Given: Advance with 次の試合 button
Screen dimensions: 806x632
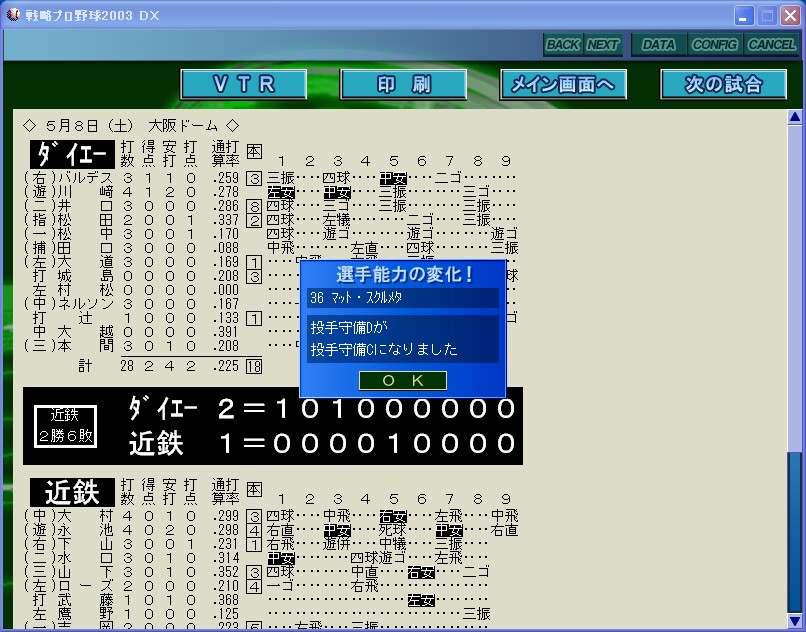Looking at the screenshot, I should point(723,85).
